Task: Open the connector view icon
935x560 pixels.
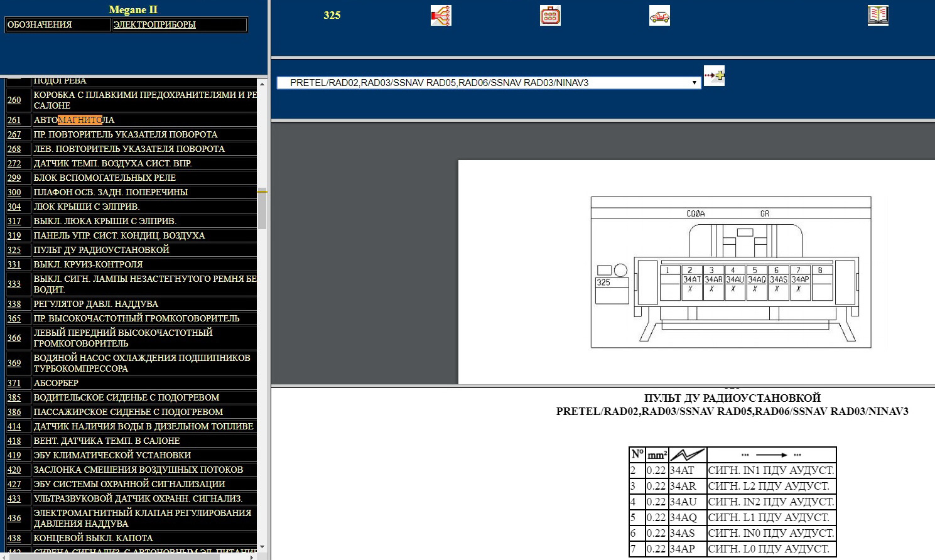Action: 550,15
